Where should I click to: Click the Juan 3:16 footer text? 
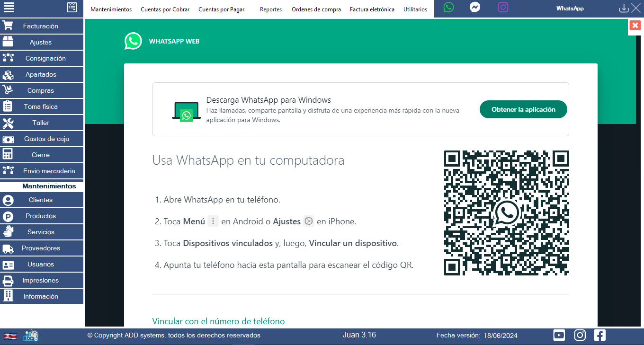pos(359,335)
